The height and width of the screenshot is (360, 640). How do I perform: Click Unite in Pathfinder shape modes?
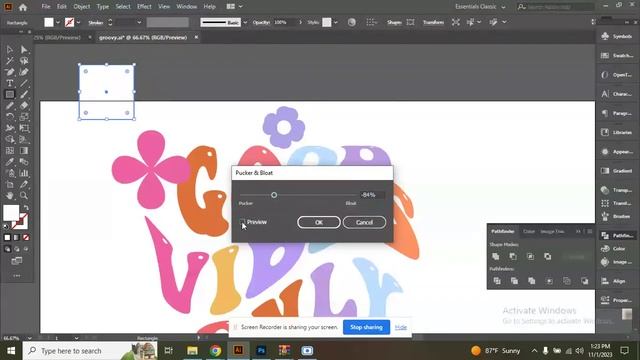496,256
